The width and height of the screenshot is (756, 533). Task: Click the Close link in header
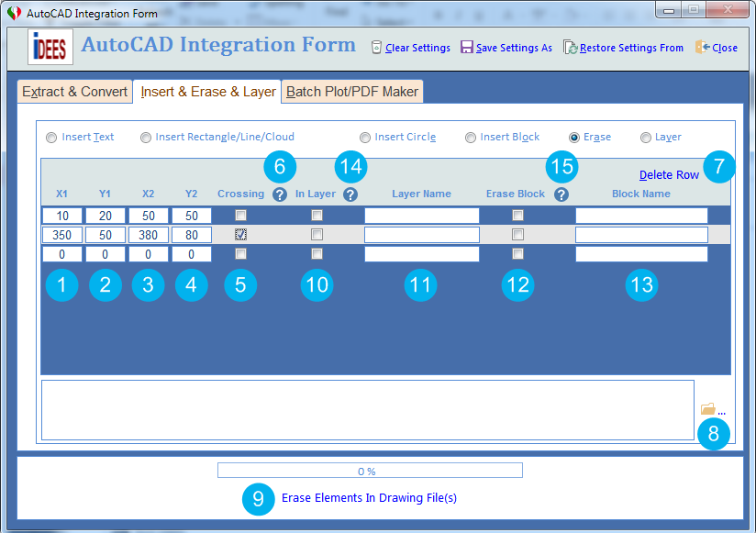point(725,48)
